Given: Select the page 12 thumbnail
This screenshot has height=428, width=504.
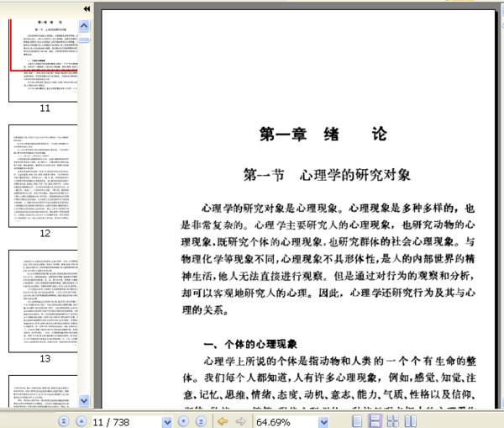Looking at the screenshot, I should [43, 176].
